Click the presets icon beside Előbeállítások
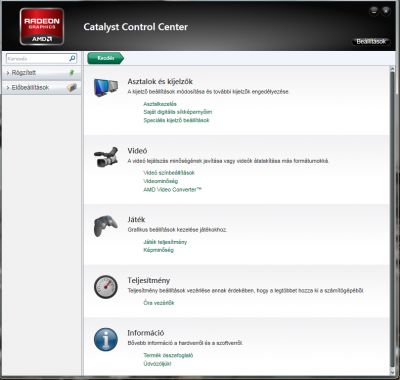Image resolution: width=400 pixels, height=380 pixels. pos(72,87)
